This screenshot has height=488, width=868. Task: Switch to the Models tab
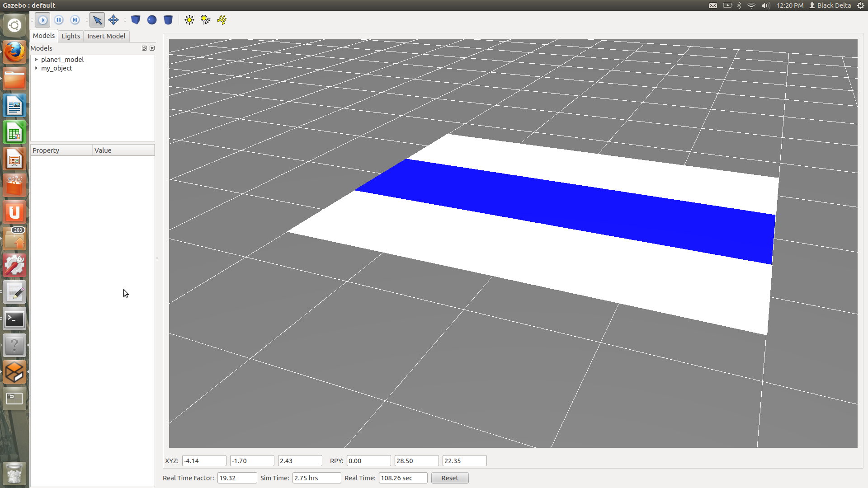(44, 36)
